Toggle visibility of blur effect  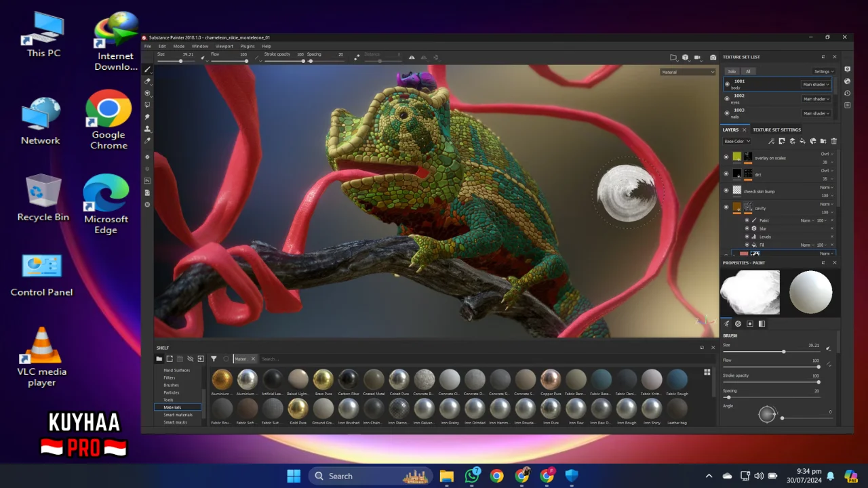click(747, 228)
